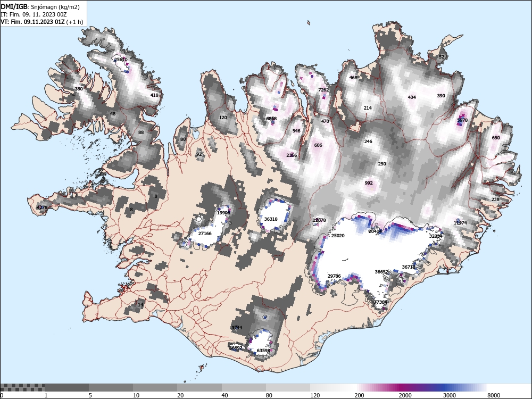Click the IT: Fim. 09. 11. 2023 00Z line
This screenshot has height=399, width=532.
pos(34,14)
